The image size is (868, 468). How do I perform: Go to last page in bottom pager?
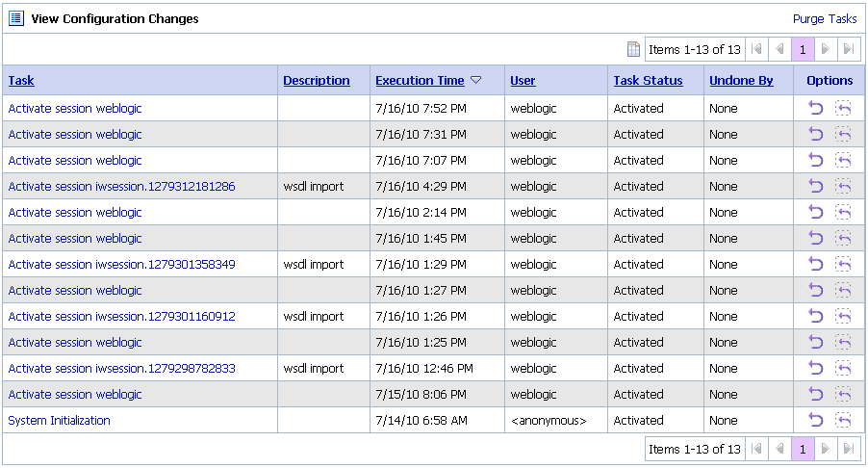(x=849, y=449)
